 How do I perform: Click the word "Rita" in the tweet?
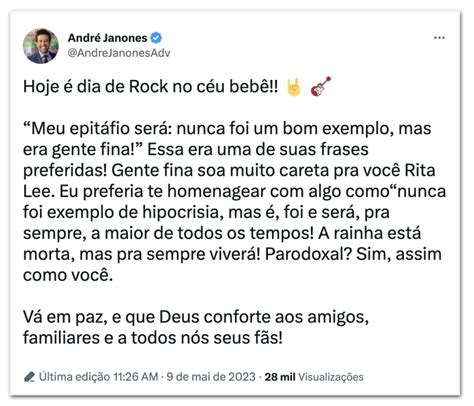point(420,170)
